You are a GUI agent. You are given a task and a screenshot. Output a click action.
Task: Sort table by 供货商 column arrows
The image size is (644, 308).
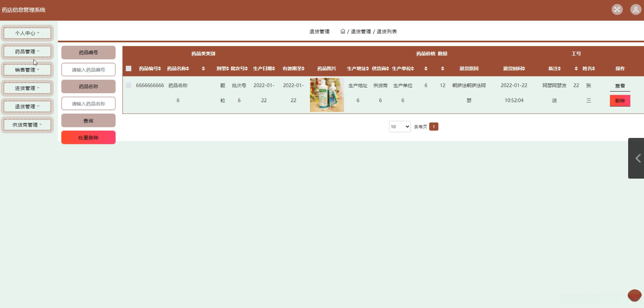[388, 69]
